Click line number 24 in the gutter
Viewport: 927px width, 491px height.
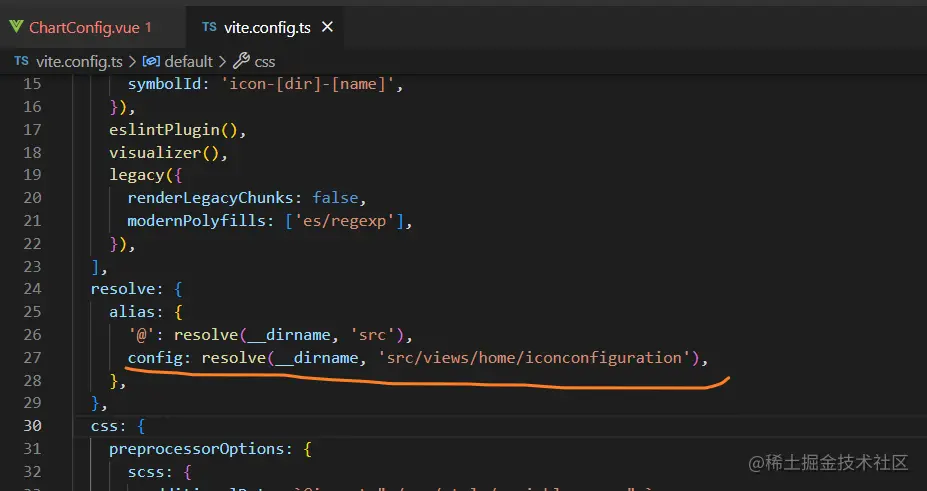pyautogui.click(x=32, y=289)
